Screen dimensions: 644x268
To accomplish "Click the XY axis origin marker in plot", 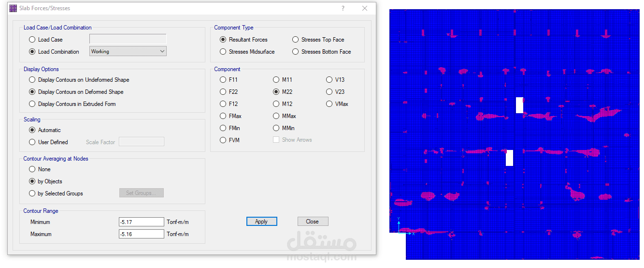I will (399, 233).
